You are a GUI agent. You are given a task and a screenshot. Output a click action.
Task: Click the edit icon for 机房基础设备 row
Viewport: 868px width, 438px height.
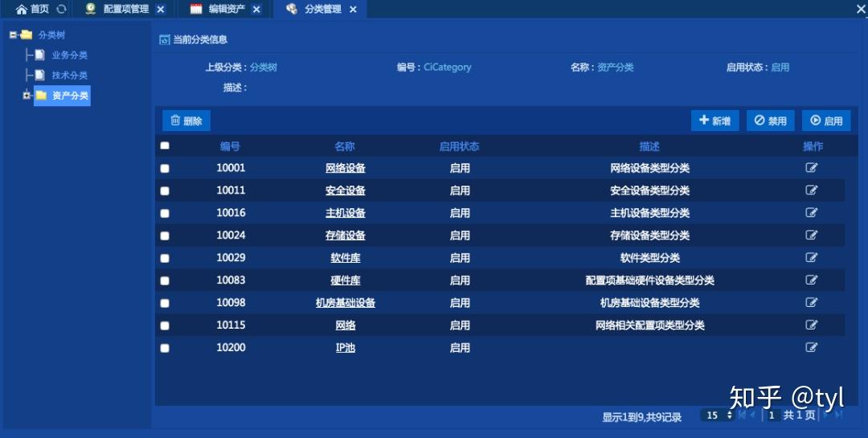pos(811,302)
